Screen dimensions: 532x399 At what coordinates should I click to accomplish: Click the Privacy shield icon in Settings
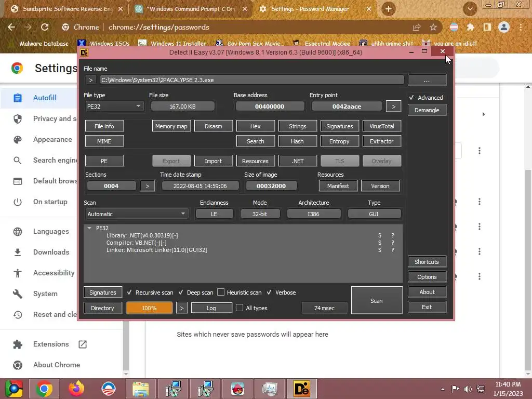click(x=18, y=118)
